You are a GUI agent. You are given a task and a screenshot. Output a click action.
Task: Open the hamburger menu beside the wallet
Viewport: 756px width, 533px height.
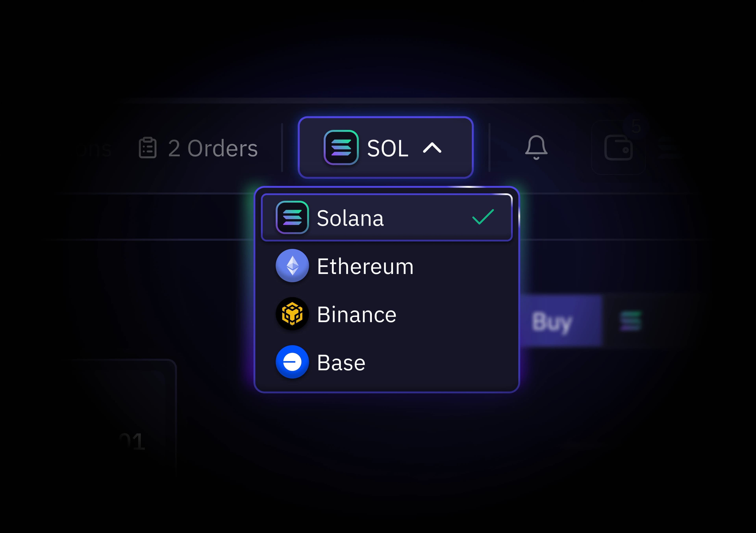[668, 148]
